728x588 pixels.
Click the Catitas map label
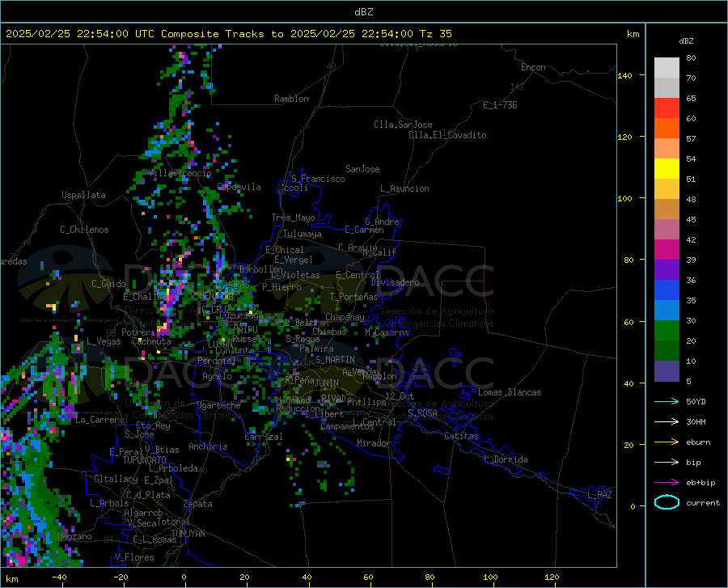pyautogui.click(x=461, y=436)
